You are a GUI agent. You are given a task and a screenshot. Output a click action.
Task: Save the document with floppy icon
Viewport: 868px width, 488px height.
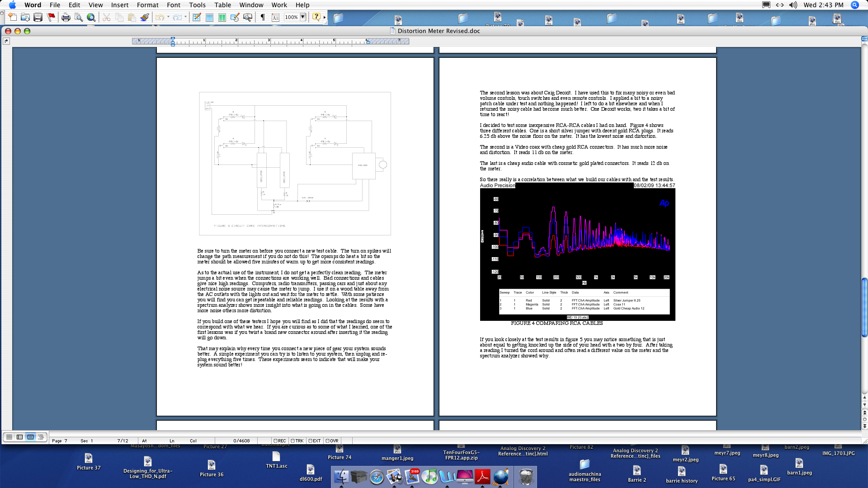(x=38, y=17)
